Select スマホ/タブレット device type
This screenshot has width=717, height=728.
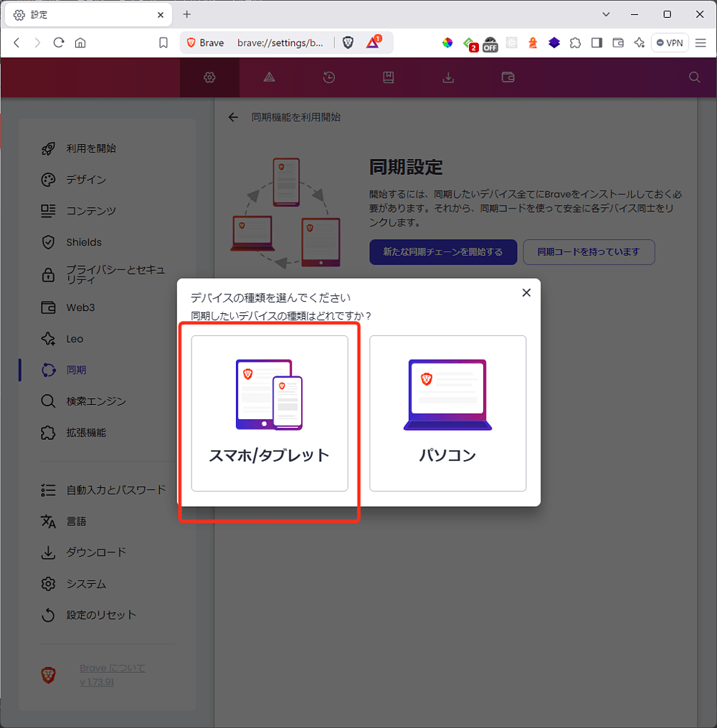270,413
